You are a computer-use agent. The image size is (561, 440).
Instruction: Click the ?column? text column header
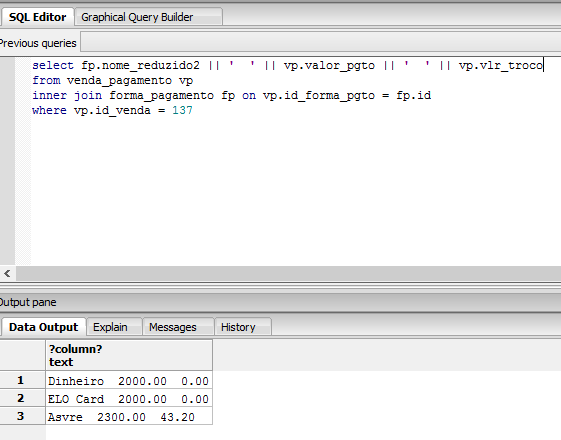click(x=129, y=355)
